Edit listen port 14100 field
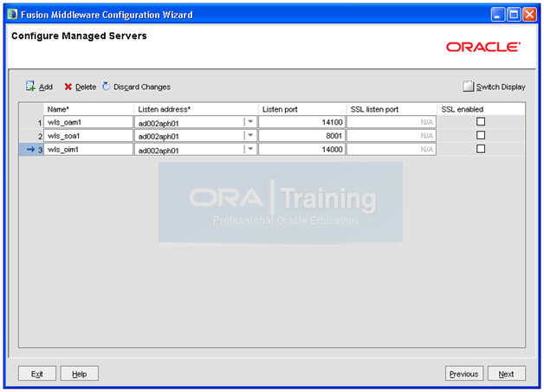Viewport: 544px width, 392px height. [301, 122]
